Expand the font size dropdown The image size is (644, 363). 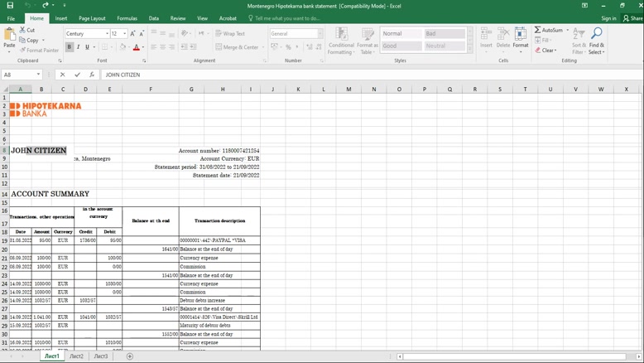pos(124,34)
